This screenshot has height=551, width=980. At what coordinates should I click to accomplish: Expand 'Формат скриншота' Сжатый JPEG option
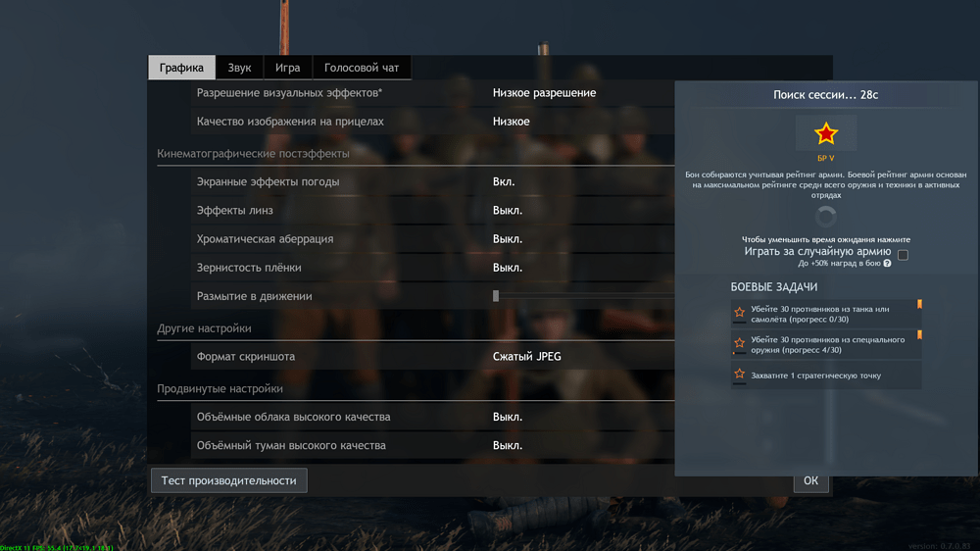click(526, 357)
